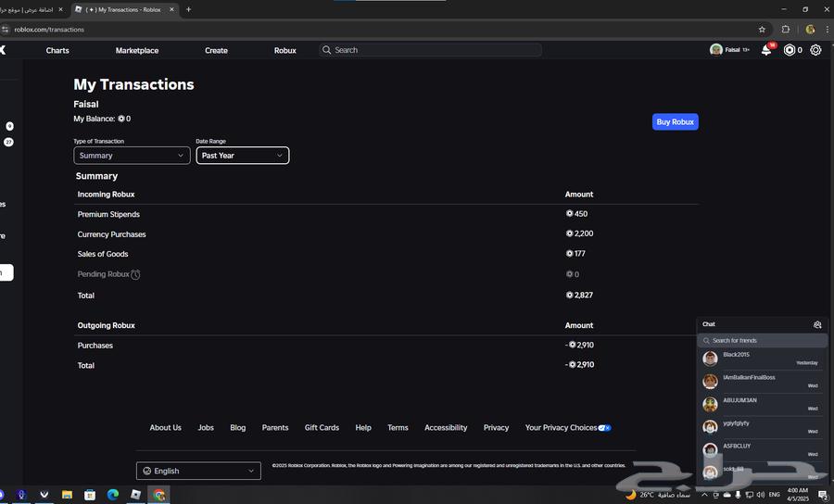Screen dimensions: 834x504
Task: Show hidden system tray icons
Action: coord(705,495)
